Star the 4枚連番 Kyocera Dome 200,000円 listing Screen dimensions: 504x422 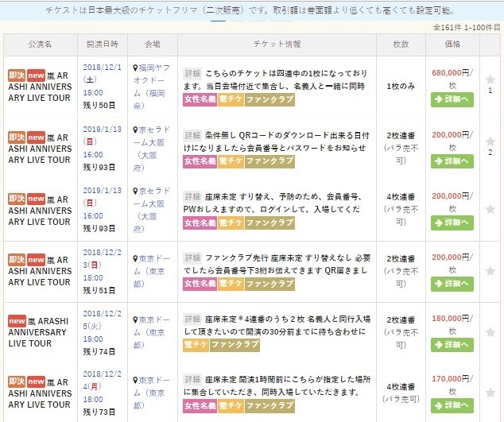(490, 209)
